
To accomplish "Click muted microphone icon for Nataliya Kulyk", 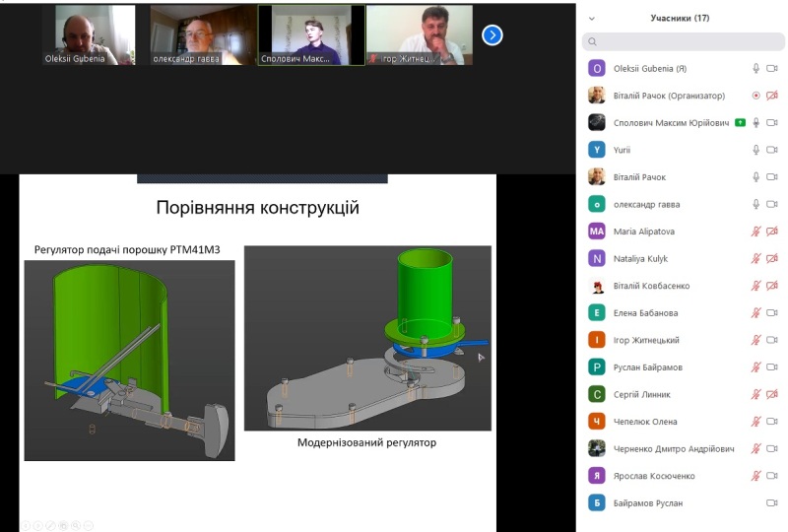I will coord(755,258).
